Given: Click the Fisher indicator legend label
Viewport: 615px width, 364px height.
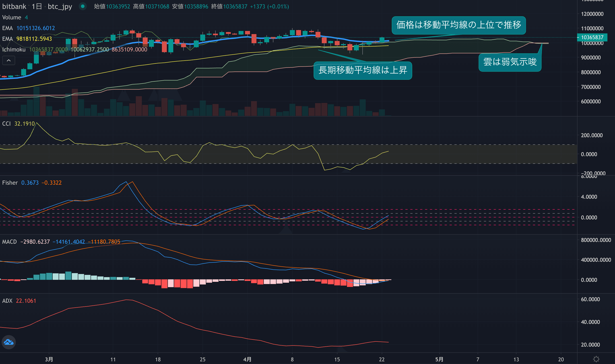Looking at the screenshot, I should (x=10, y=183).
